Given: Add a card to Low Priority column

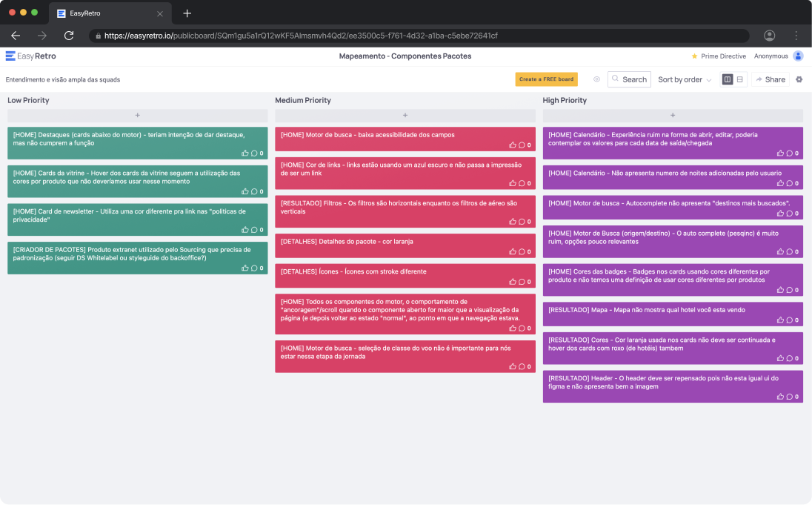Looking at the screenshot, I should 138,116.
